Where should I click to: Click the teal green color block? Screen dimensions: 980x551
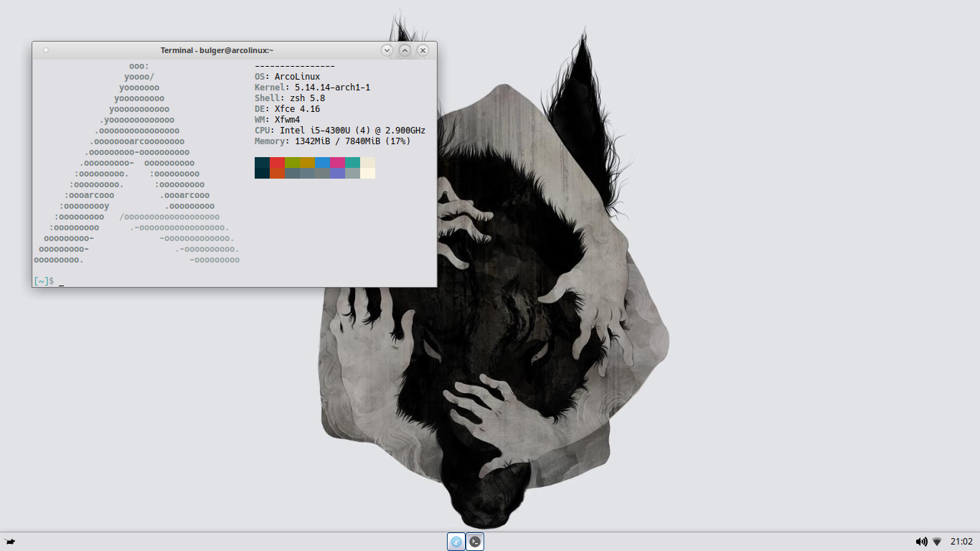pyautogui.click(x=352, y=163)
